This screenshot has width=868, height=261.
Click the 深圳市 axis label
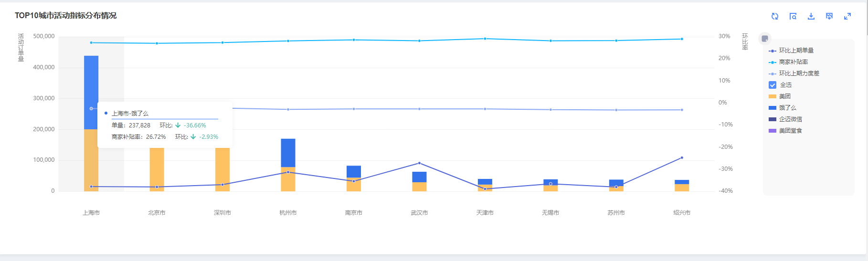[222, 213]
